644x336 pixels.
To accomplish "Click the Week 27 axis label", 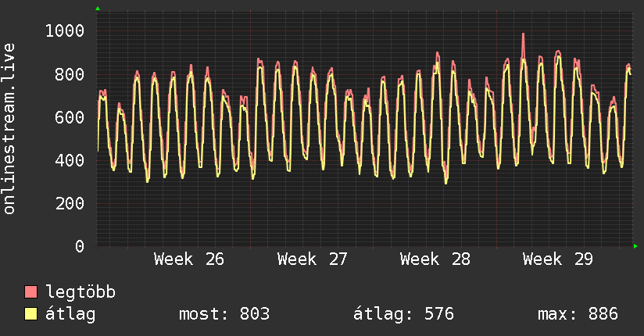I will coord(312,259).
